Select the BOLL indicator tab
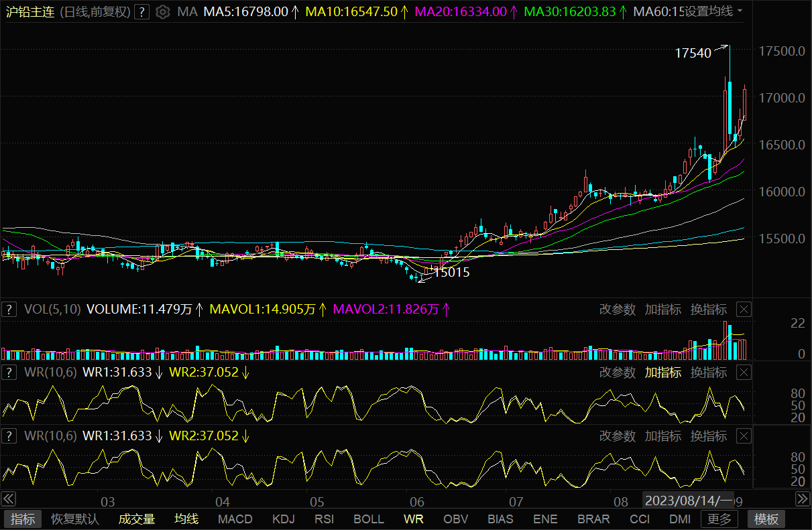812x530 pixels. pyautogui.click(x=369, y=519)
